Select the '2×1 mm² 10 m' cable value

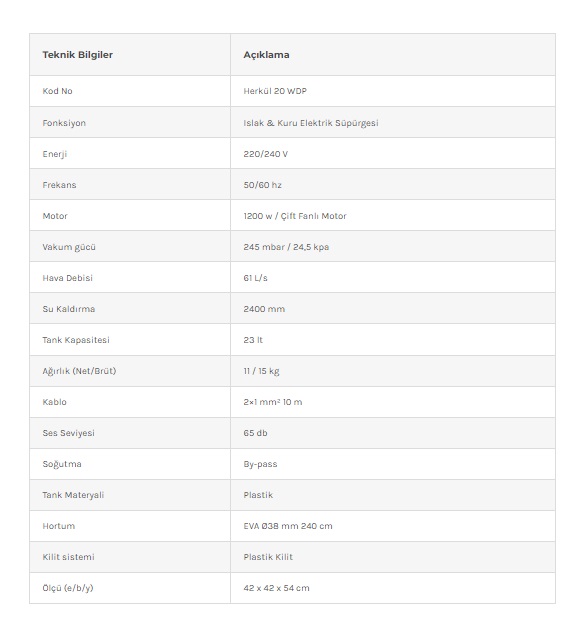(273, 402)
